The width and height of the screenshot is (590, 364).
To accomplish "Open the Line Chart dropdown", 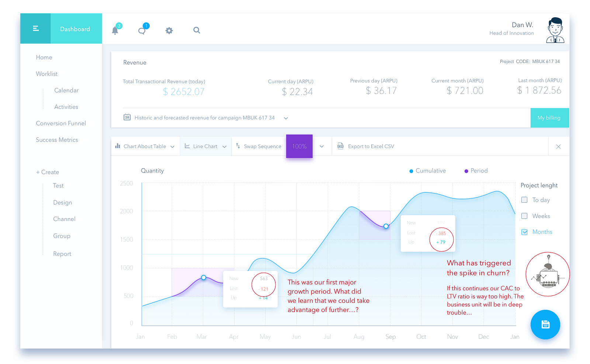I will (x=206, y=146).
